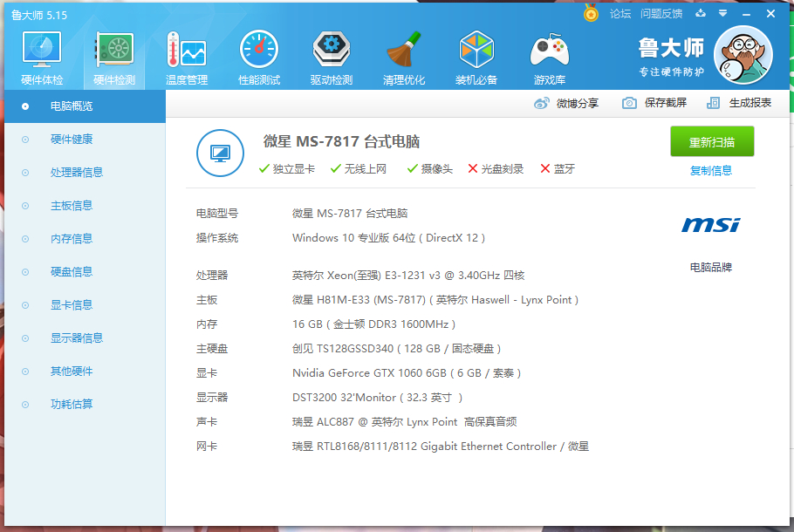Image resolution: width=794 pixels, height=532 pixels.
Task: Click 蓝牙 feature indicator
Action: [558, 169]
